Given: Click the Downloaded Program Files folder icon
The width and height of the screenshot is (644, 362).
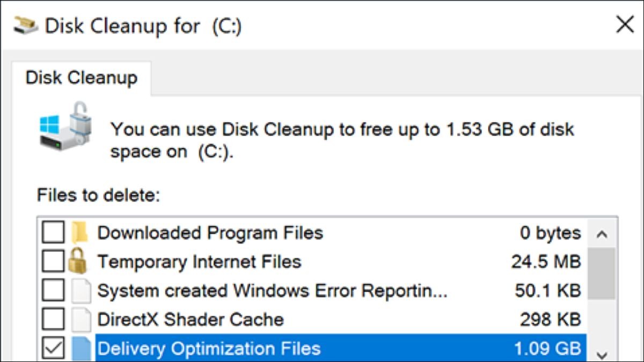Looking at the screenshot, I should coord(79,233).
